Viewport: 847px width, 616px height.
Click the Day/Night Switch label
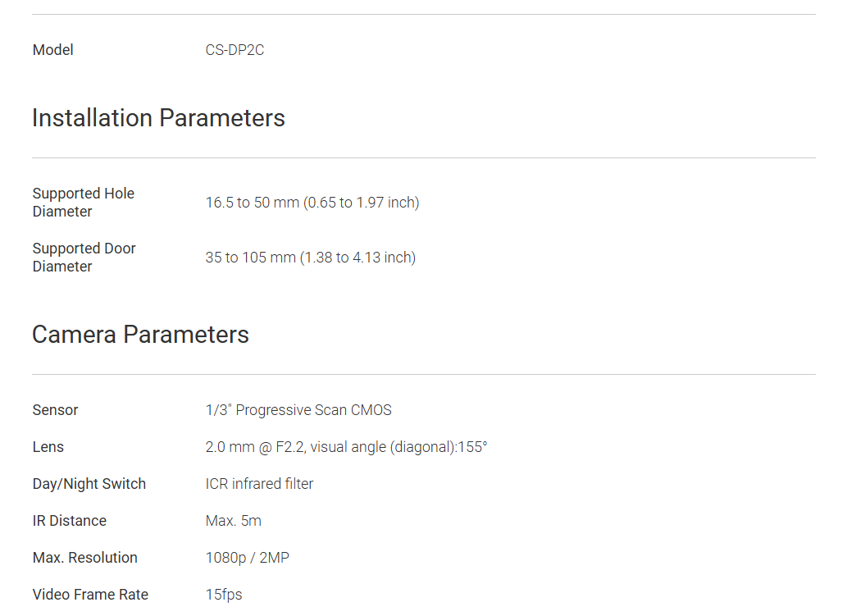click(x=89, y=484)
